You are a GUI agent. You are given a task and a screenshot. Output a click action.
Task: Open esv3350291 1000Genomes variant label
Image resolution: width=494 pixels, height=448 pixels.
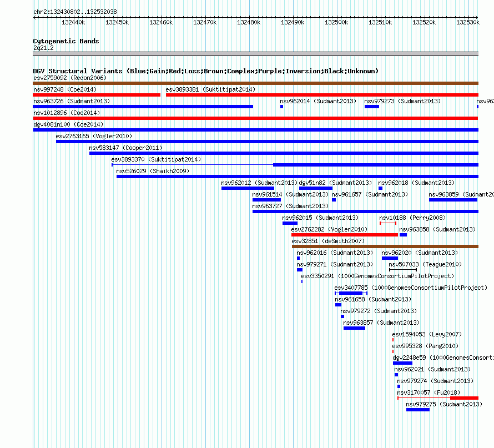[x=377, y=276]
